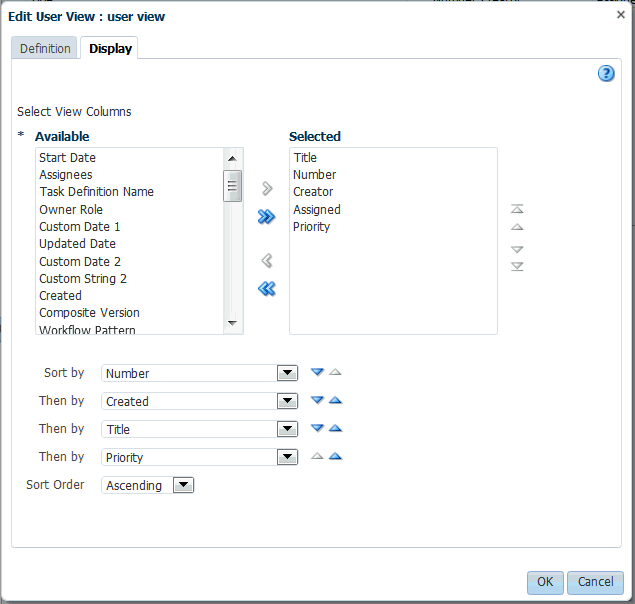Move selected column up one position
Screen dimensions: 635x604
[517, 227]
